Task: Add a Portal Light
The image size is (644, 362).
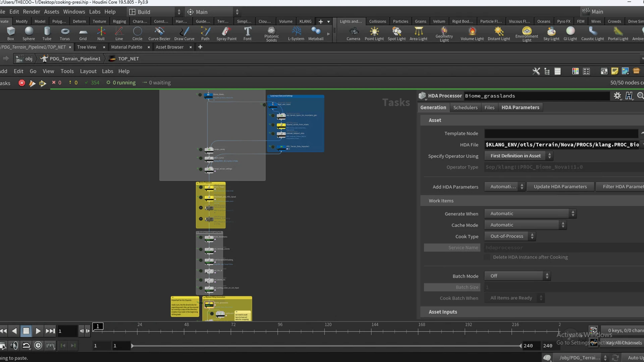Action: (x=618, y=34)
